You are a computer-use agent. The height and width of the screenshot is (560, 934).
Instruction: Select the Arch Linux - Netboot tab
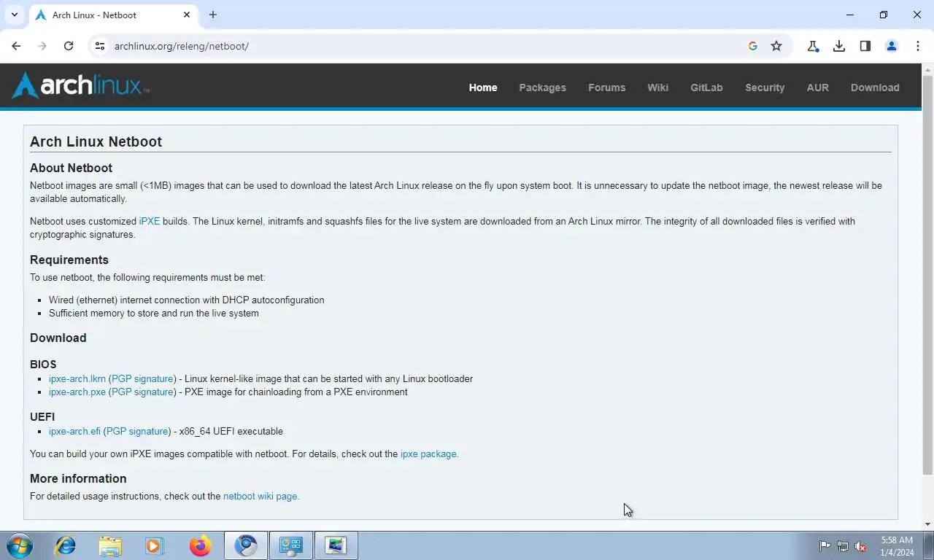(x=112, y=15)
